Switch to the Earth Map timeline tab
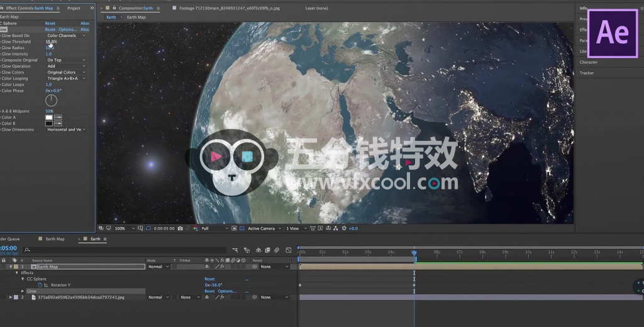644x327 pixels. pos(55,239)
